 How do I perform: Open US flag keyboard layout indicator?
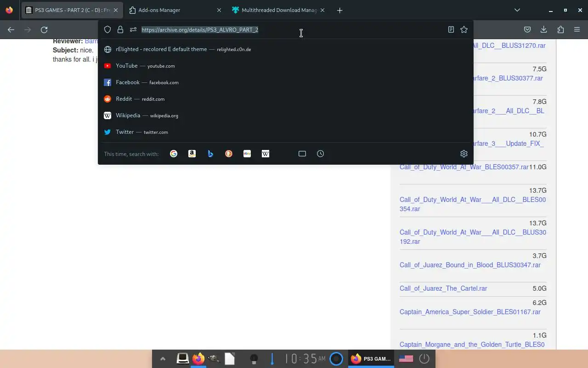click(406, 359)
